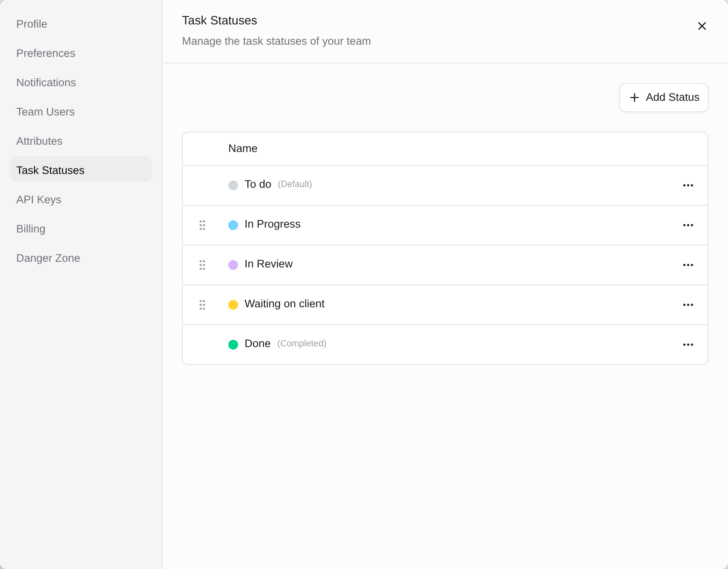728x569 pixels.
Task: Click the Add Status button
Action: 663,98
